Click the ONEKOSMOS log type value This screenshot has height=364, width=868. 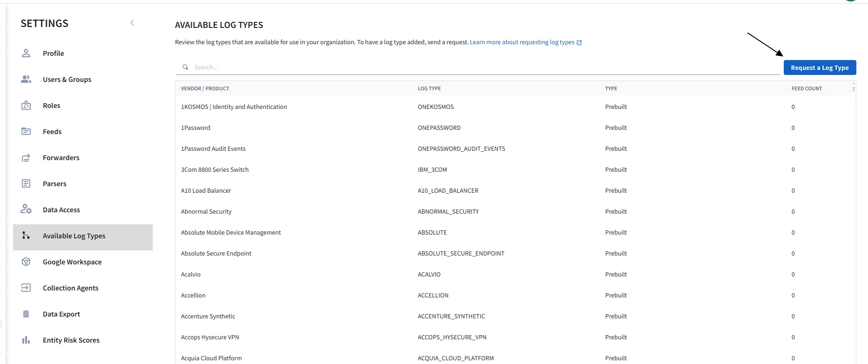click(436, 107)
